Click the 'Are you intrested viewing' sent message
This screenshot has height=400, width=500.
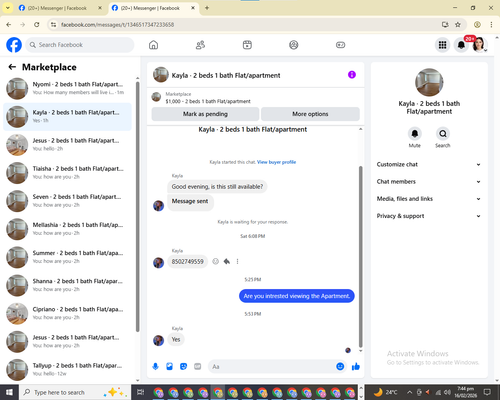pos(297,296)
